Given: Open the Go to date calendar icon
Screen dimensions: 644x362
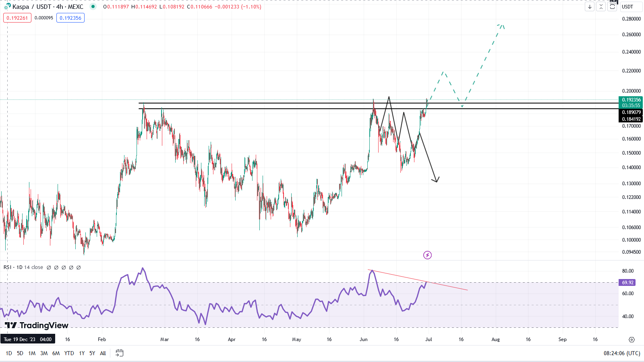Looking at the screenshot, I should (119, 353).
